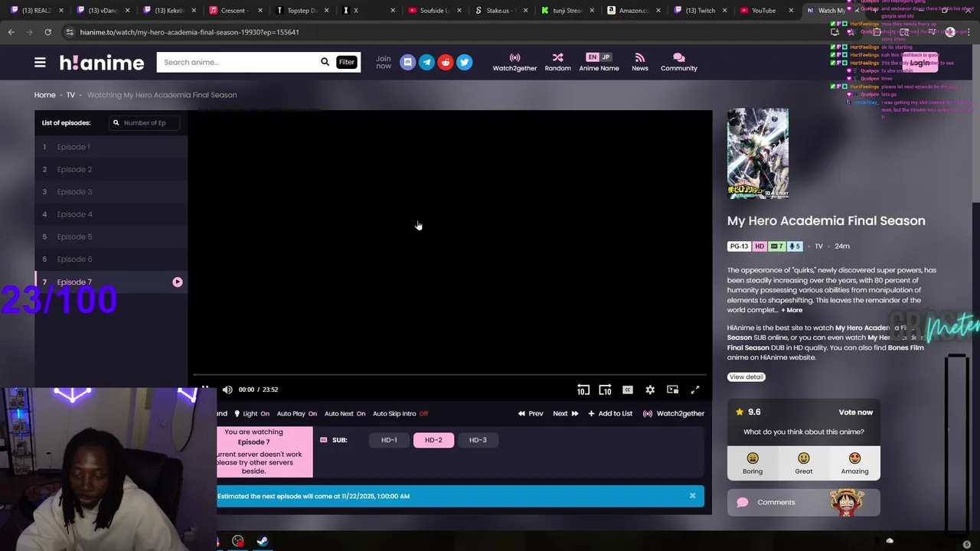Click the play arrow icon on Episode 7 row

click(177, 282)
